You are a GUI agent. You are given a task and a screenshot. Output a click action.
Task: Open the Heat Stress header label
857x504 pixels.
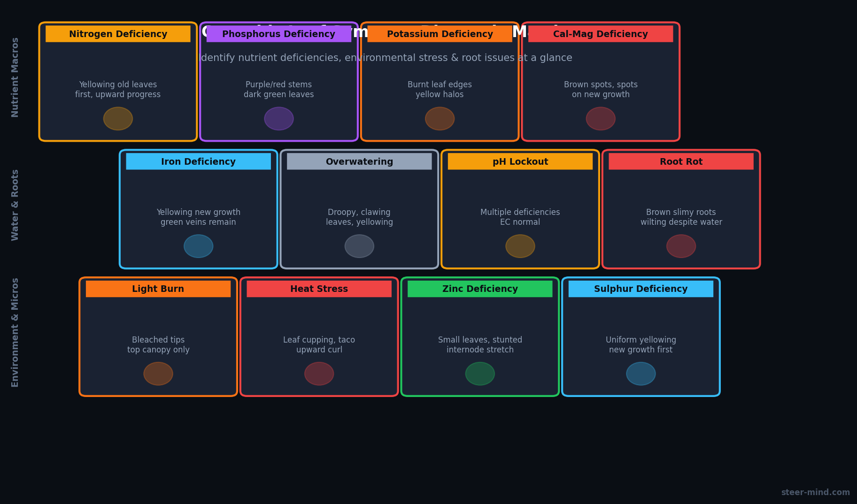[x=319, y=289]
